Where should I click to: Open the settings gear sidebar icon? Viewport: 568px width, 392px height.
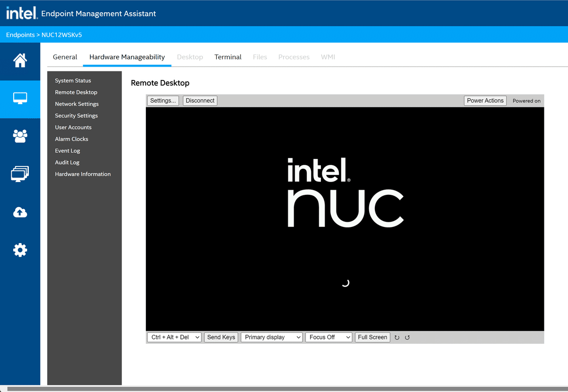(20, 250)
